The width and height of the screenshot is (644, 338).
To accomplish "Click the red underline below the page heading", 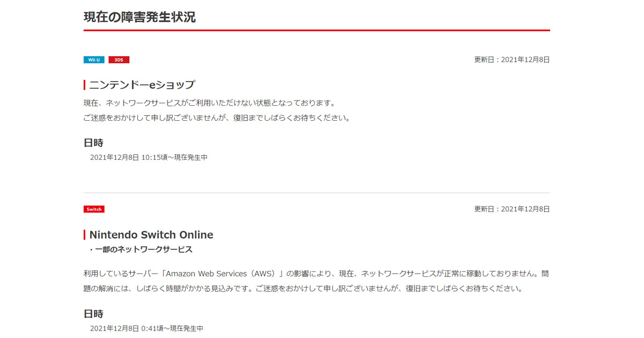I will click(x=317, y=31).
